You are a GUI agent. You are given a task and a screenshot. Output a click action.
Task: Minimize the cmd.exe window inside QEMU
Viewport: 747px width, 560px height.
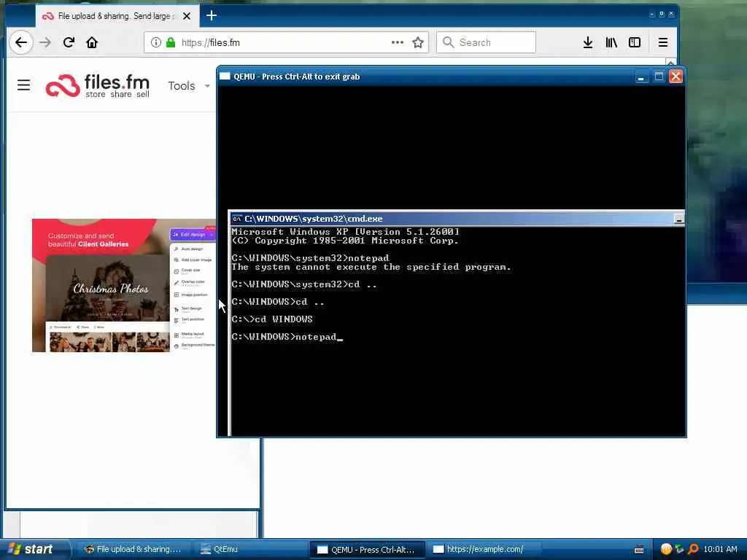click(x=679, y=219)
